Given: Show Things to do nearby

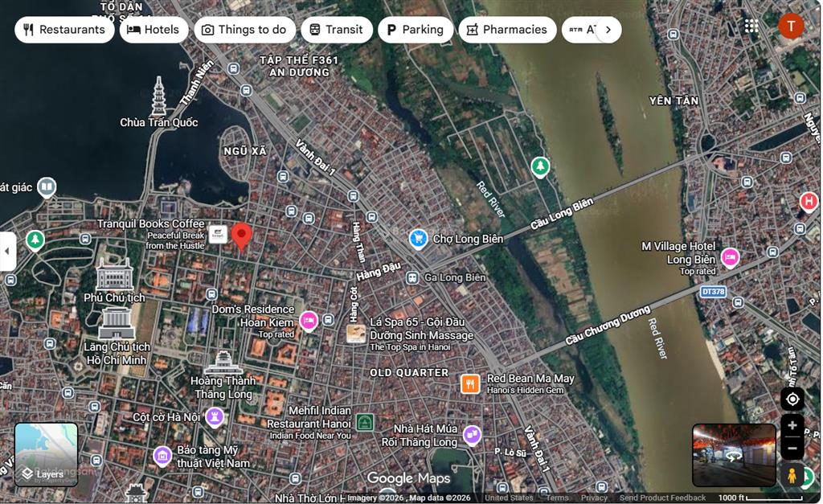Looking at the screenshot, I should click(x=244, y=30).
